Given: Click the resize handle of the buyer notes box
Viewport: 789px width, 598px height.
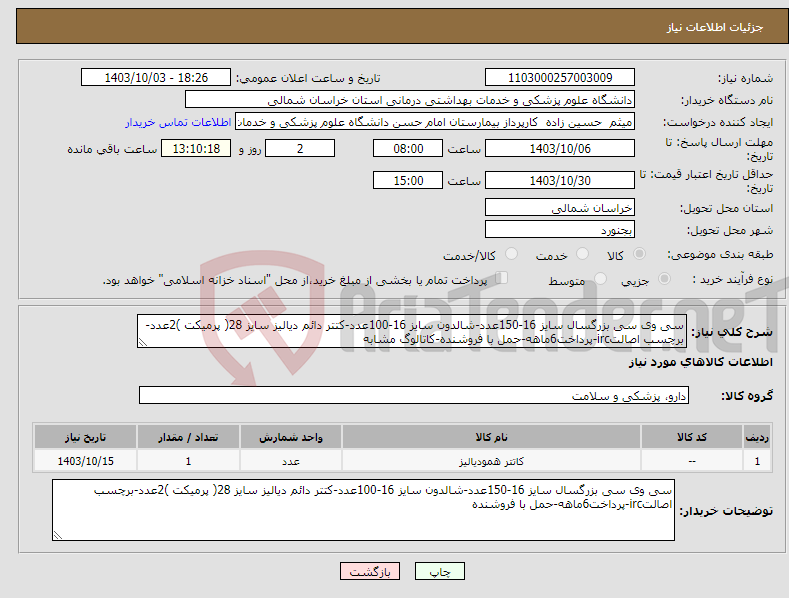Looking at the screenshot, I should 58,535.
